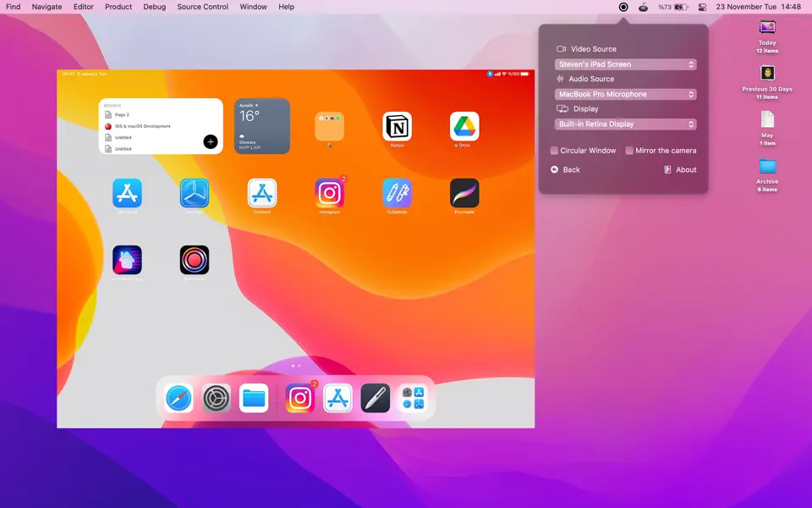Screen dimensions: 812x508
Task: Open the Previous 30 Days stack
Action: pyautogui.click(x=767, y=73)
